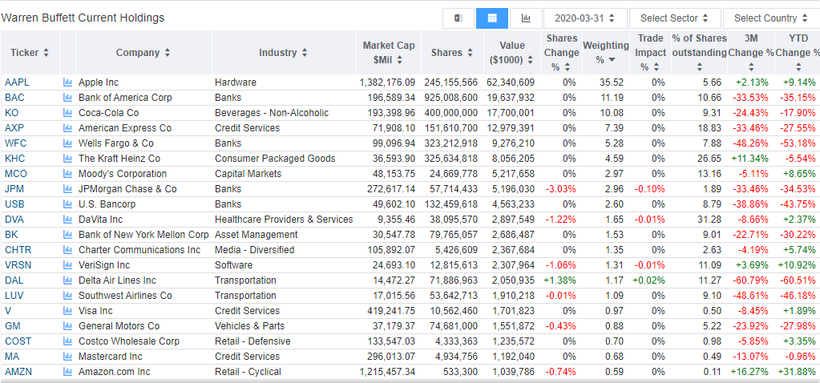This screenshot has height=383, width=820.
Task: Sort by Industry column header
Action: pos(283,52)
